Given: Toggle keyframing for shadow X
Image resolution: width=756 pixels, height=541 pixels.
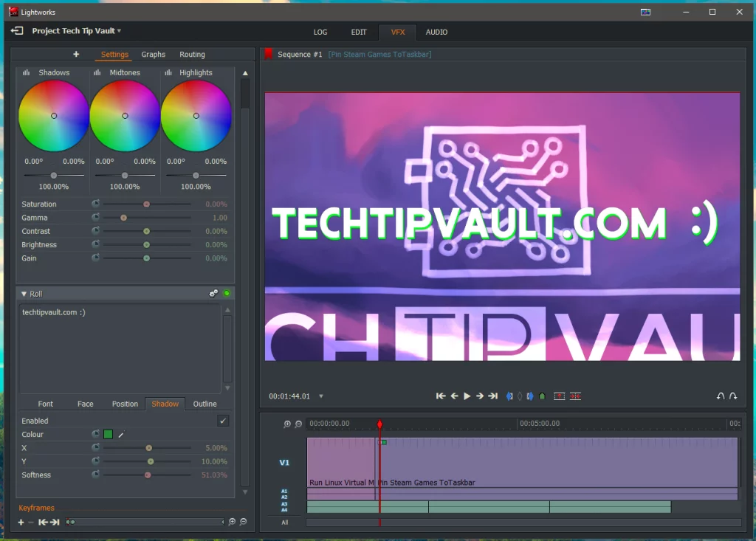Looking at the screenshot, I should point(95,448).
